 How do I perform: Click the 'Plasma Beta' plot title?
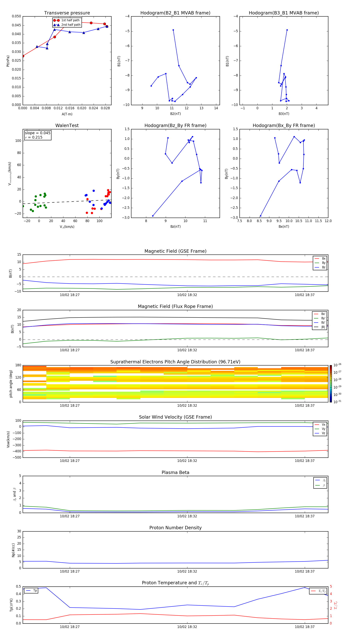[x=175, y=472]
